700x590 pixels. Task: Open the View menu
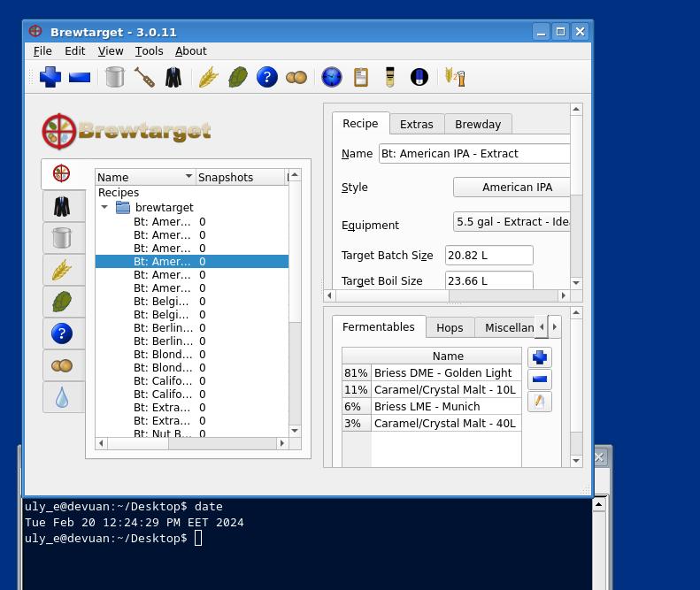(111, 51)
